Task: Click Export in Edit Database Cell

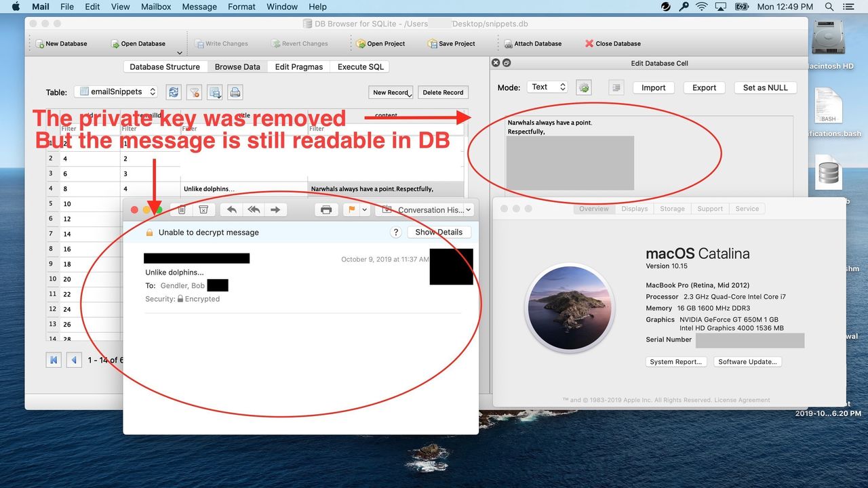Action: click(704, 87)
